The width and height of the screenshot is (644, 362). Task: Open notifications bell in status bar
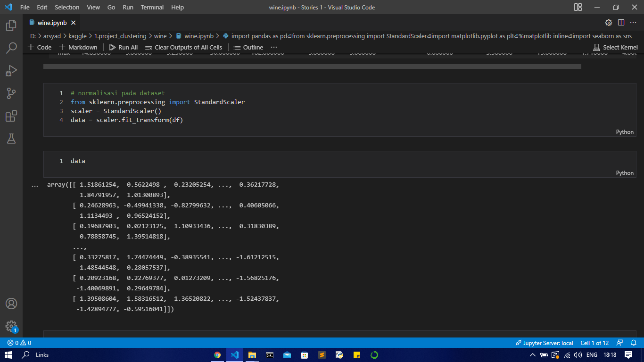634,343
